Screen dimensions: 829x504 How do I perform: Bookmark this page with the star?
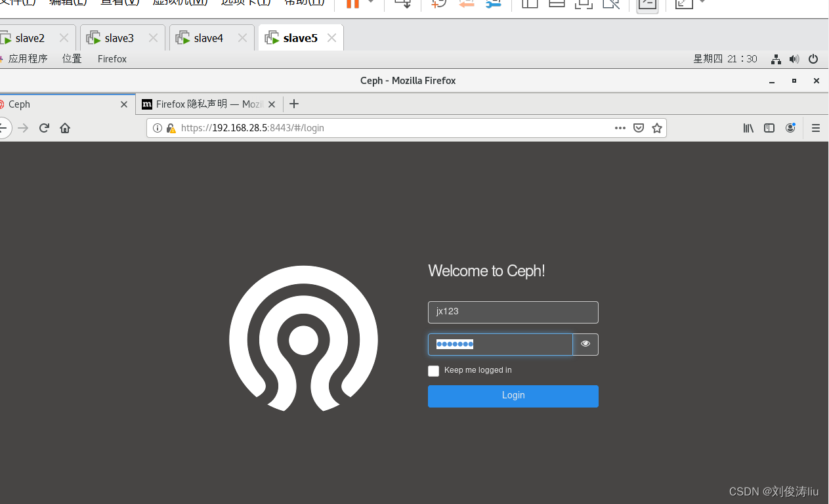(657, 128)
